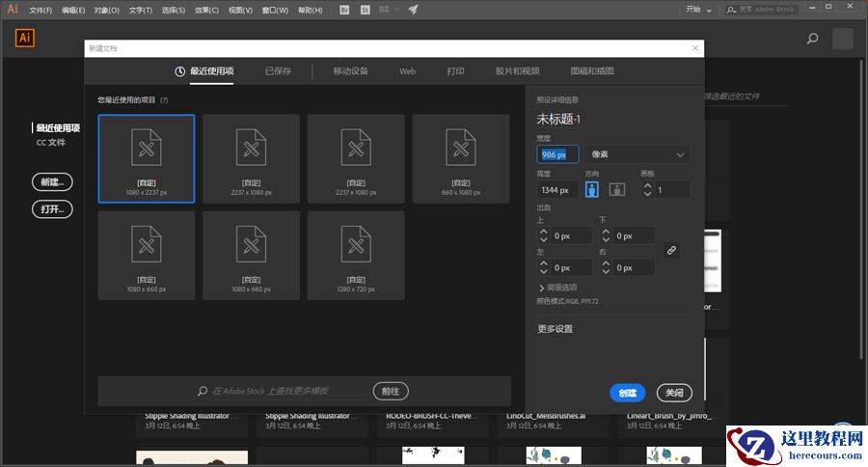Open the 选择(S) menu
The height and width of the screenshot is (467, 868).
pos(174,10)
